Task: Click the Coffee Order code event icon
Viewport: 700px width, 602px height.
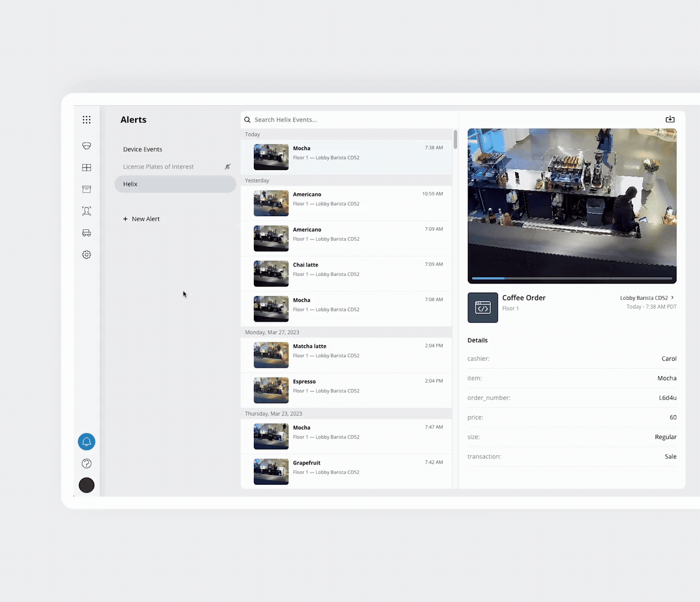Action: point(483,308)
